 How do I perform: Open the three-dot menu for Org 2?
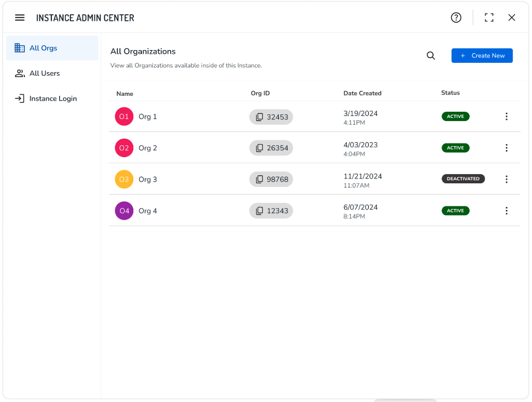coord(506,148)
